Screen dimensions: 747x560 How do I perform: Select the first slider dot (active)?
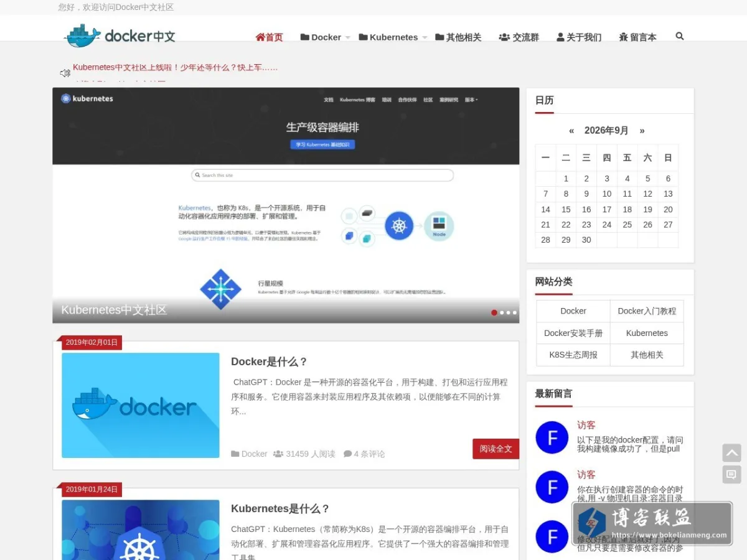pos(494,312)
